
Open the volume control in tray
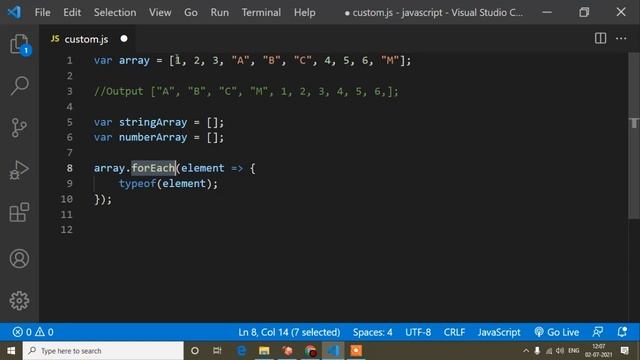[560, 351]
